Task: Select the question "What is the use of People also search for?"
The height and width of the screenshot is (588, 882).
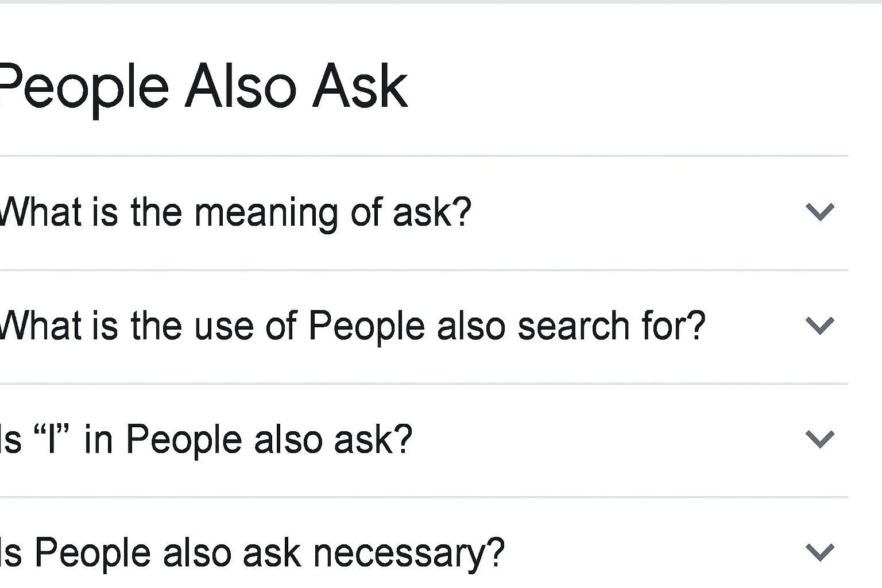Action: pos(351,326)
